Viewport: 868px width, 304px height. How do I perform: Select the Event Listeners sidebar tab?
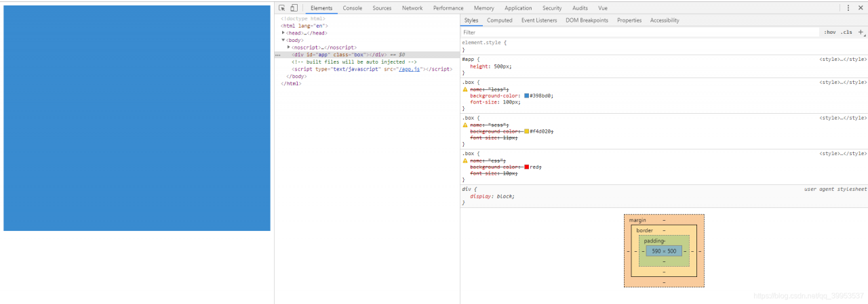coord(539,20)
